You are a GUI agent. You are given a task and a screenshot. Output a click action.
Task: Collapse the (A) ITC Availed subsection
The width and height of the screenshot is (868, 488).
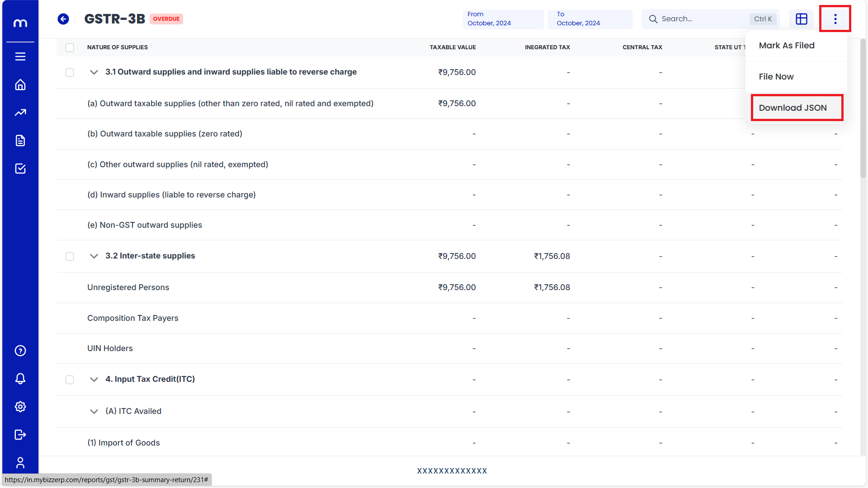(x=94, y=412)
